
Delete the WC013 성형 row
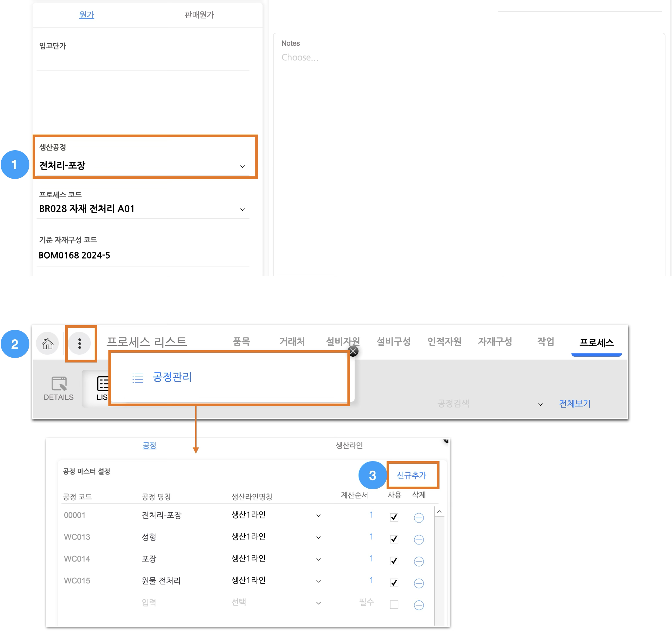tap(419, 539)
